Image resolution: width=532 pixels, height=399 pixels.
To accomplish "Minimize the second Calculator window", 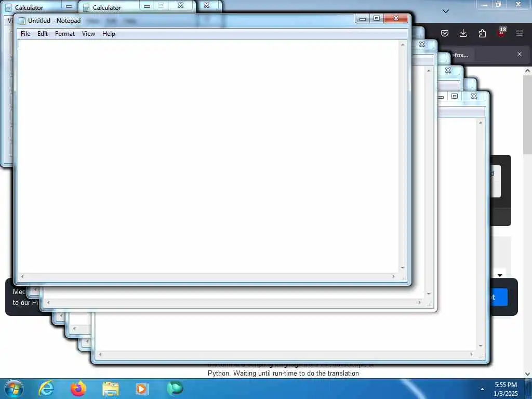I will coord(147,6).
